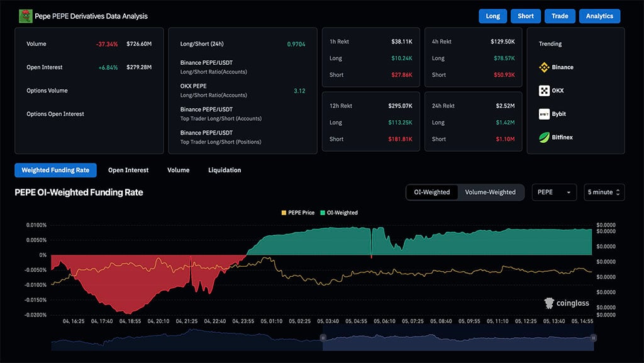Open the PEPE coin selector dropdown
The height and width of the screenshot is (363, 644).
pyautogui.click(x=553, y=193)
